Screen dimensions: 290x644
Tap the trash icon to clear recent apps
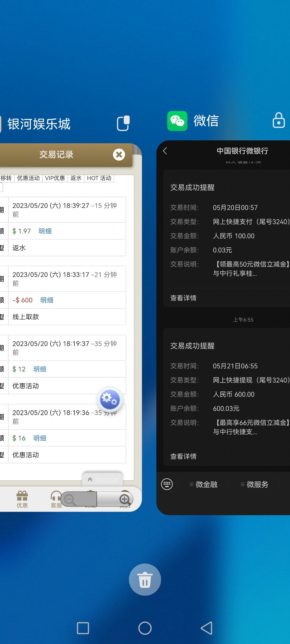(145, 579)
